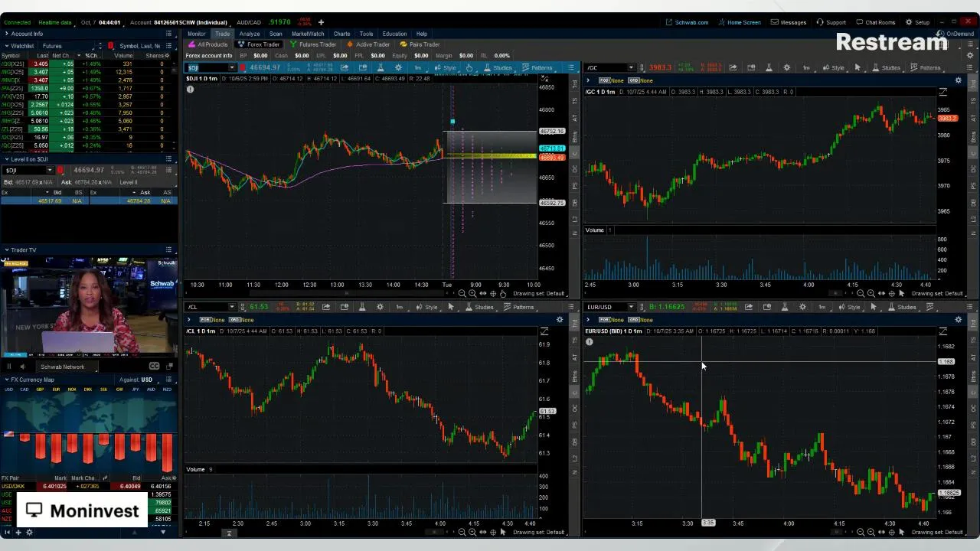
Task: Open share icon on /GC chart toolbar
Action: pyautogui.click(x=733, y=67)
